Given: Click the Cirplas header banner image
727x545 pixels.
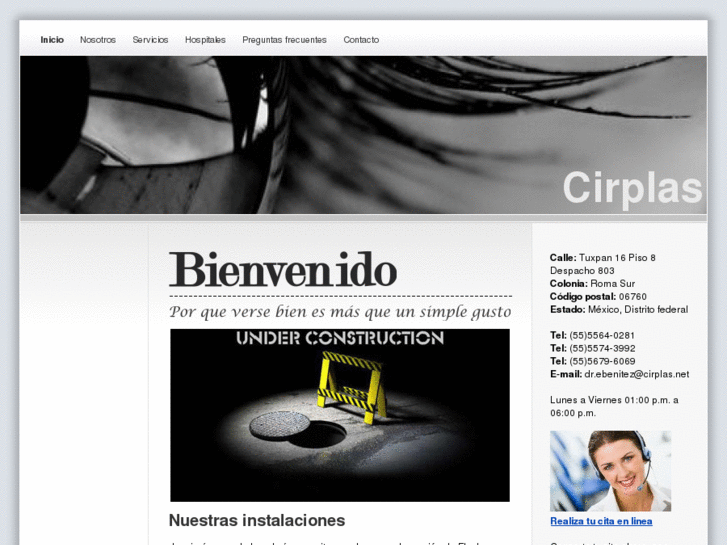Looking at the screenshot, I should pyautogui.click(x=364, y=135).
